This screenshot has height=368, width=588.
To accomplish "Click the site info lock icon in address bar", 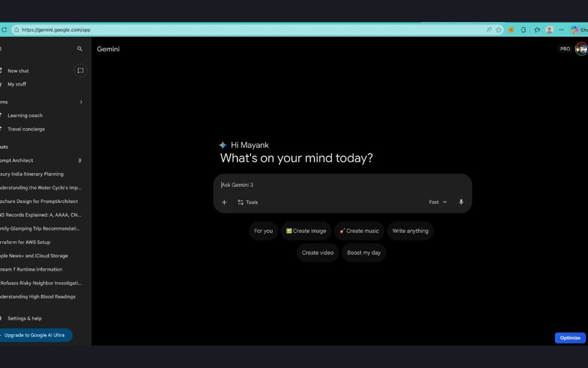I will (16, 30).
